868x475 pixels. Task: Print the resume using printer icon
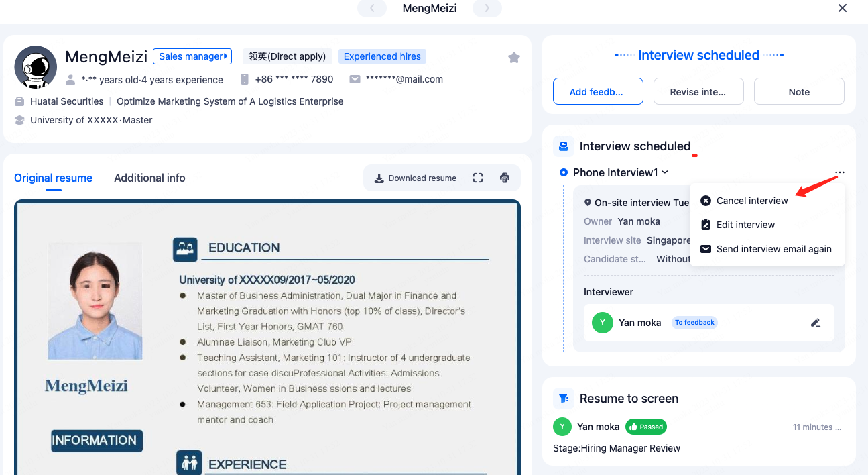coord(505,178)
